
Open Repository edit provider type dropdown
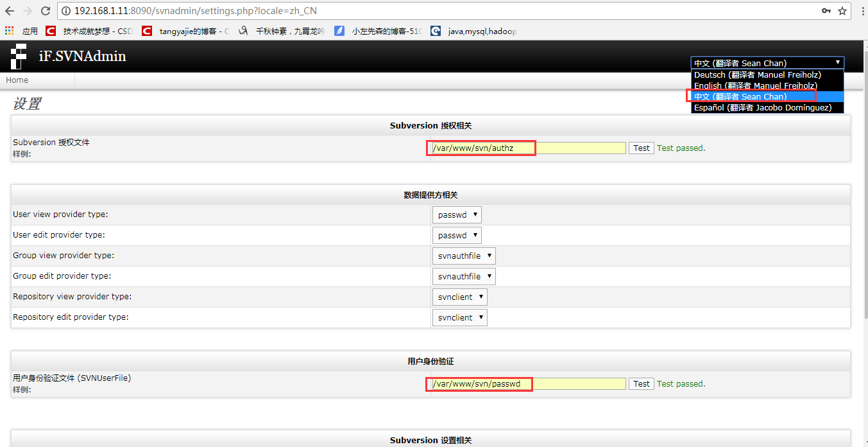[x=460, y=317]
